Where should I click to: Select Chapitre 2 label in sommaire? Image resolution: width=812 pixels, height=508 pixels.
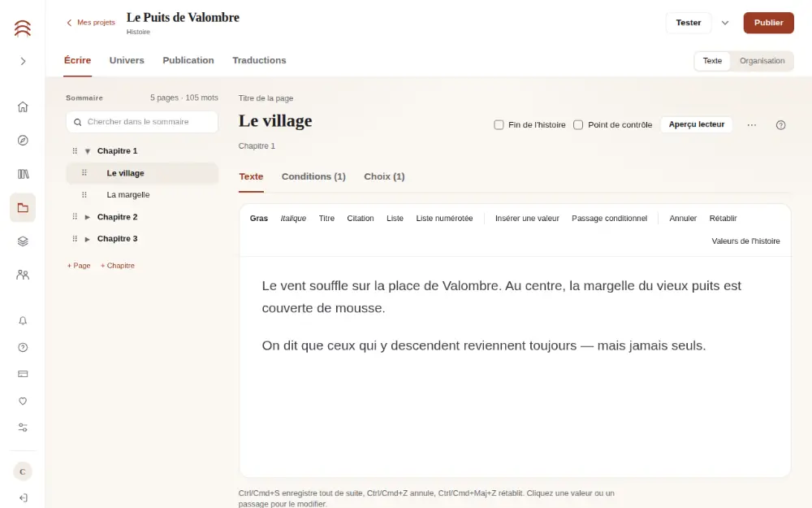[x=118, y=217]
